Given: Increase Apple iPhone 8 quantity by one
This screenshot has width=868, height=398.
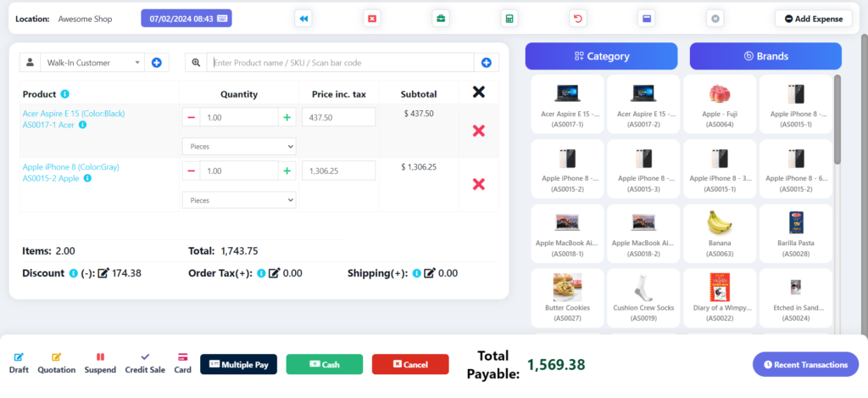Looking at the screenshot, I should point(287,171).
